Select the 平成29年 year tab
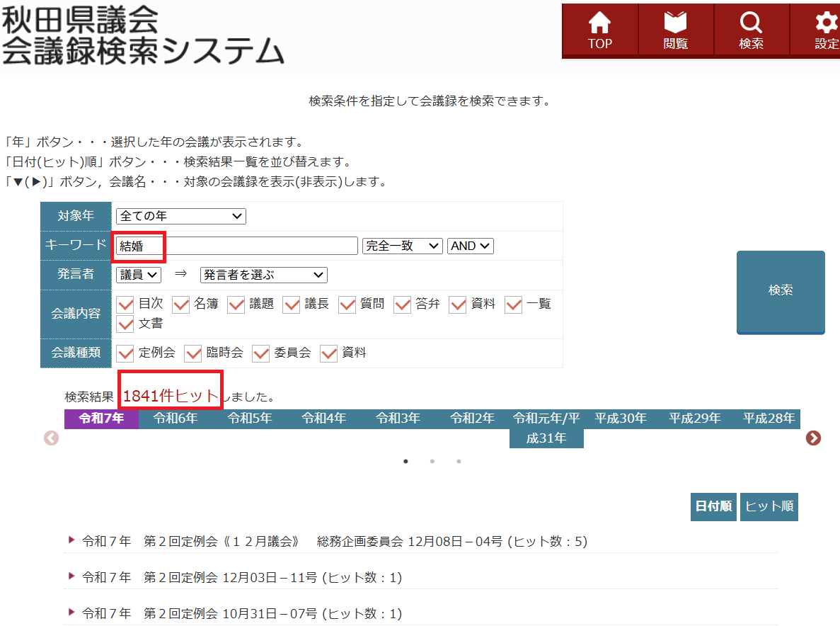Viewport: 840px width, 626px height. click(695, 419)
